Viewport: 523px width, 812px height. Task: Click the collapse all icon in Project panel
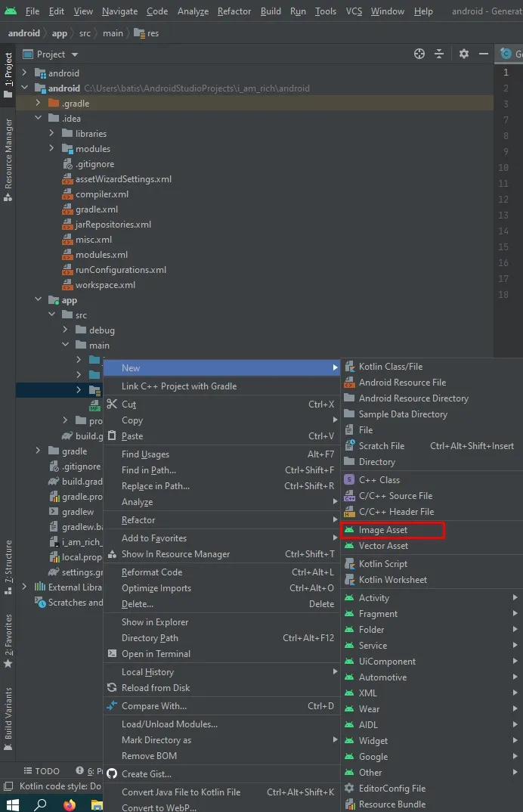point(439,54)
